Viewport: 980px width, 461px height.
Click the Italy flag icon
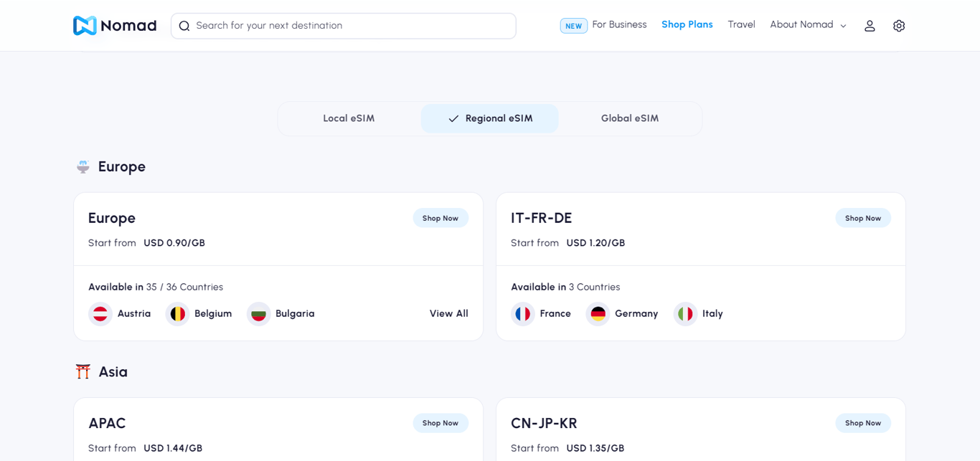click(685, 314)
